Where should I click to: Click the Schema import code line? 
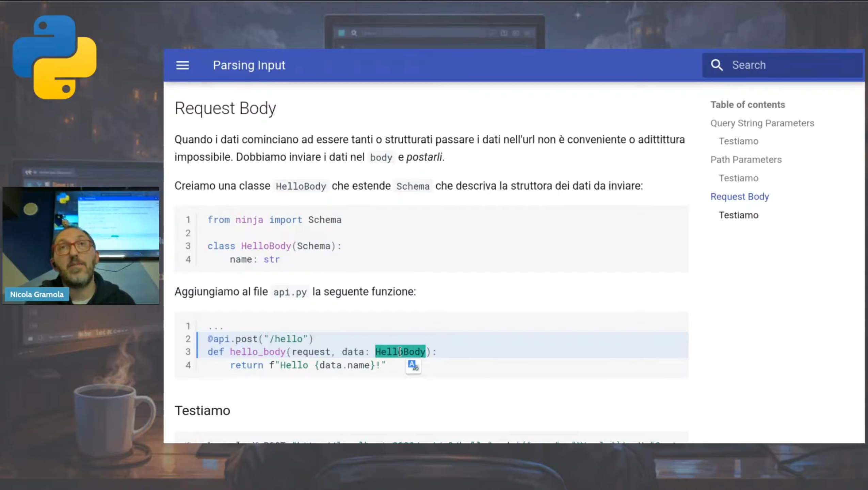[274, 220]
